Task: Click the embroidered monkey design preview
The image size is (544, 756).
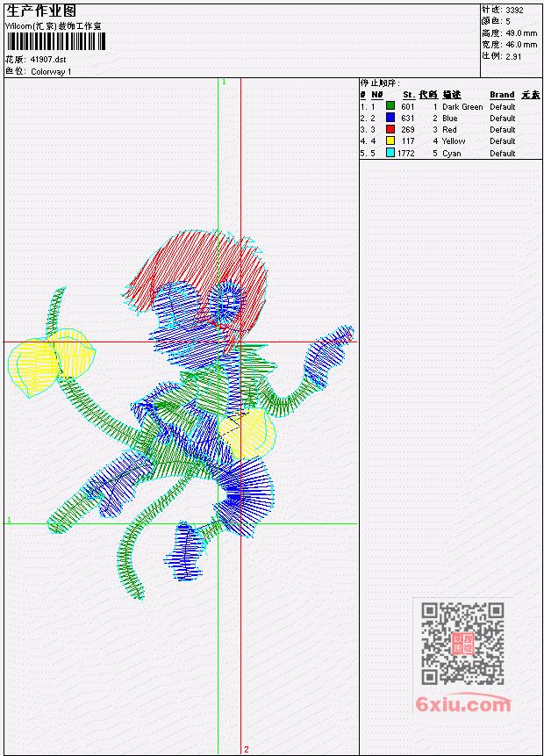Action: click(x=181, y=414)
